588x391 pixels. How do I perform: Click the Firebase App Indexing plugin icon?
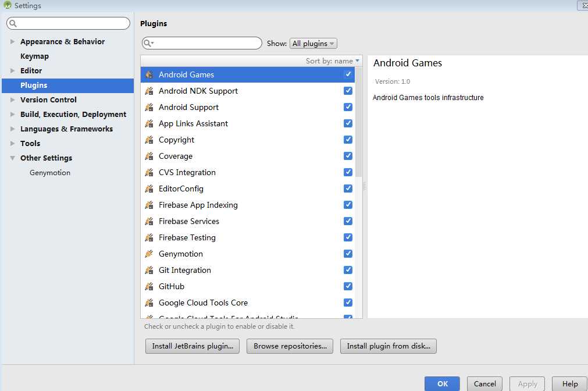pyautogui.click(x=149, y=205)
